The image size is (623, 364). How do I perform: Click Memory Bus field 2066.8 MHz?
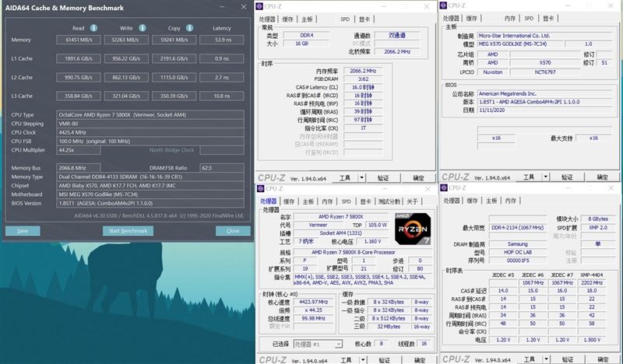click(79, 168)
